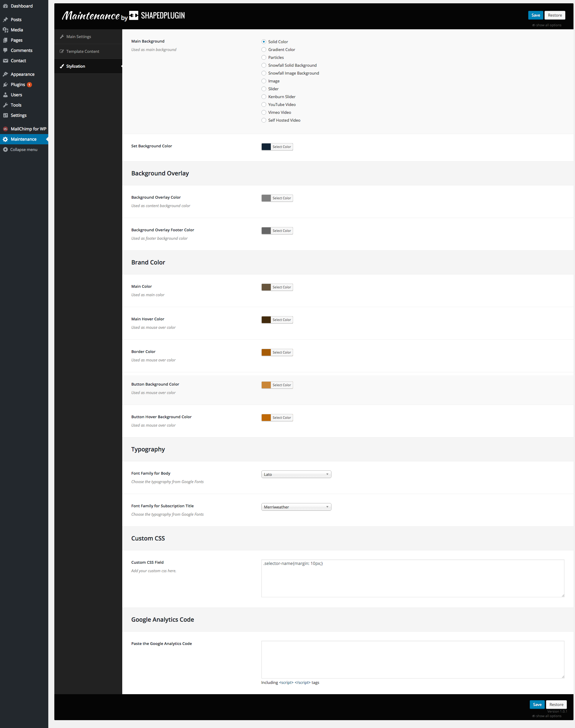Open Font Family for Body dropdown
This screenshot has width=575, height=728.
(x=296, y=474)
